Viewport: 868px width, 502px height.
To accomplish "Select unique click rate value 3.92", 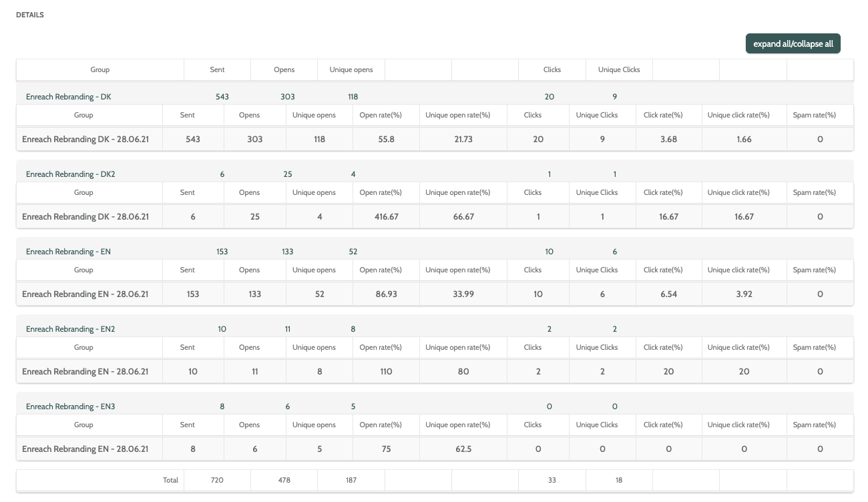I will click(x=744, y=294).
